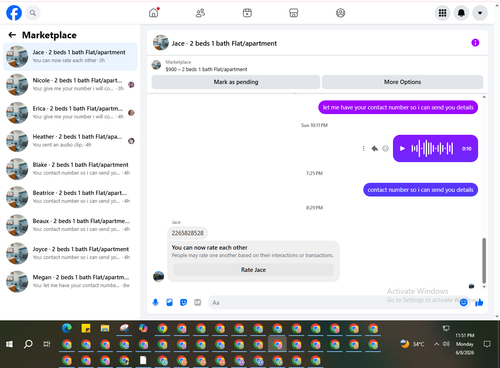This screenshot has height=368, width=500.
Task: Open the Beatrice conversation
Action: 70,197
